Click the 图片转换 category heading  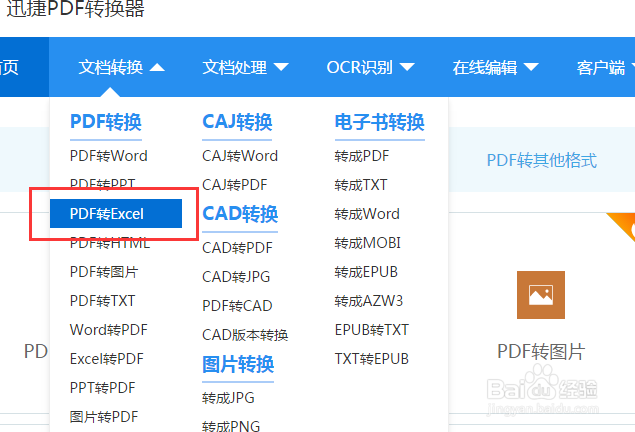tap(238, 364)
